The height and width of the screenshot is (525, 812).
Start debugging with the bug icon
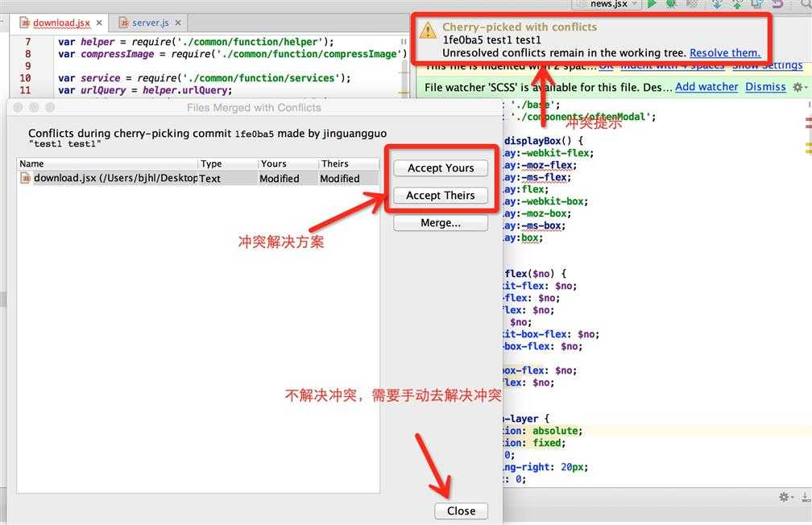click(x=671, y=4)
